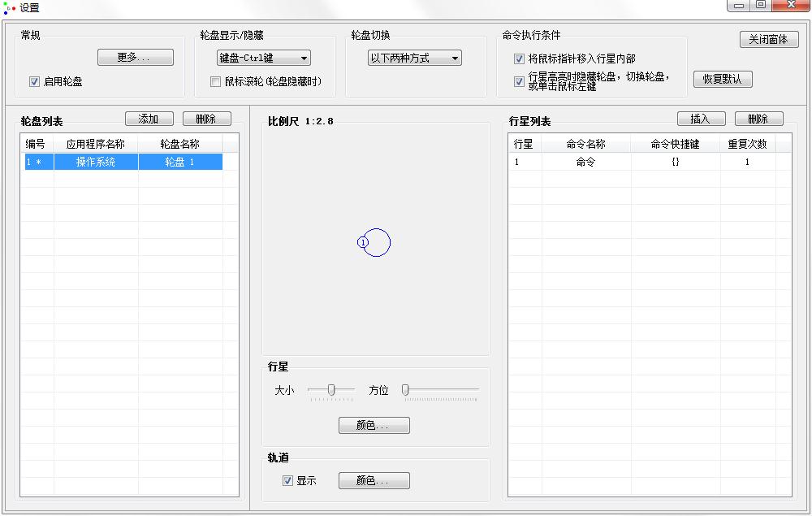Delete the wheel using 轮盘列表 删除 button
Screen dimensions: 812x516
pos(206,119)
